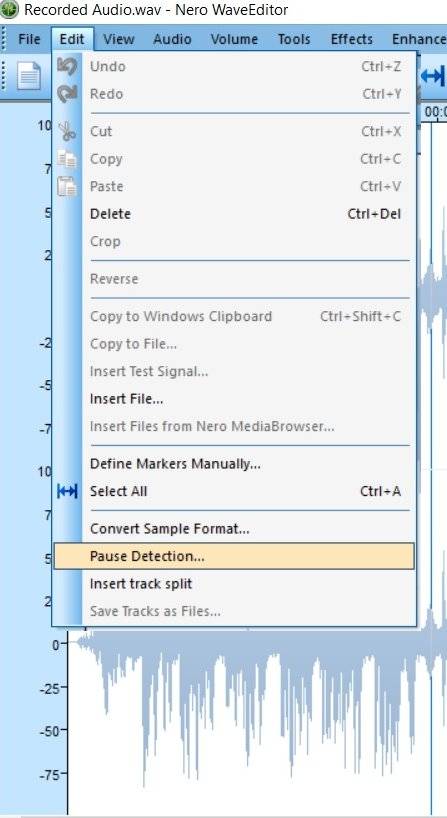Click the New file icon in the toolbar
This screenshot has height=818, width=447.
point(29,76)
